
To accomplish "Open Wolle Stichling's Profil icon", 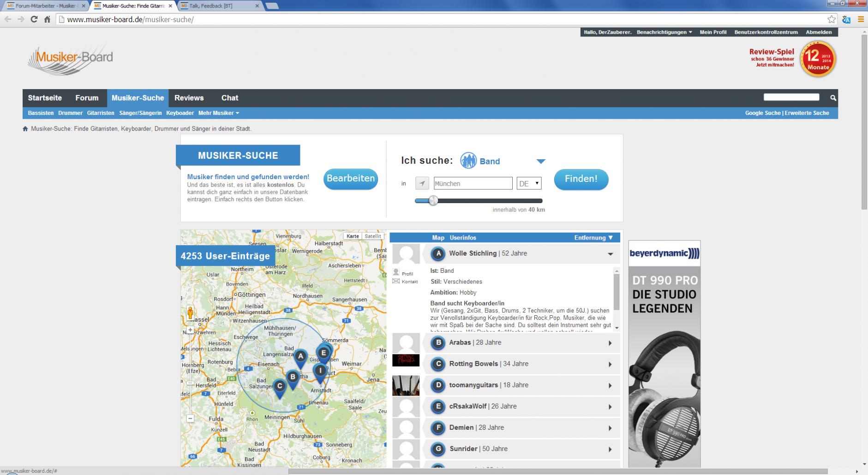I will (396, 272).
